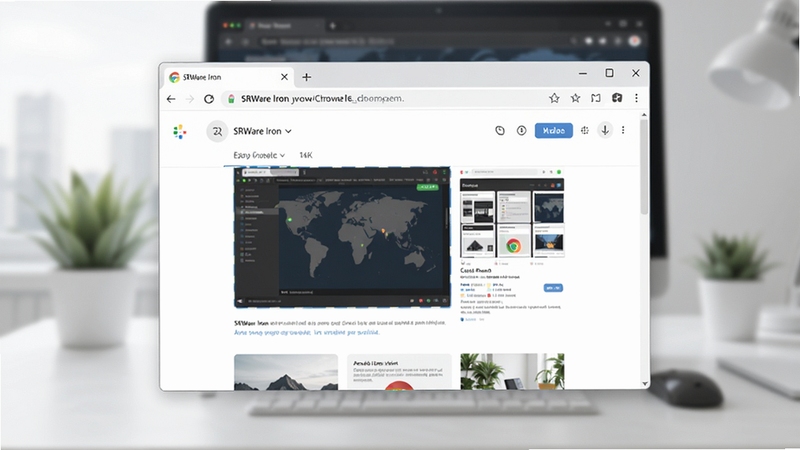Close the SRWare Iron tab
800x450 pixels.
pos(284,77)
